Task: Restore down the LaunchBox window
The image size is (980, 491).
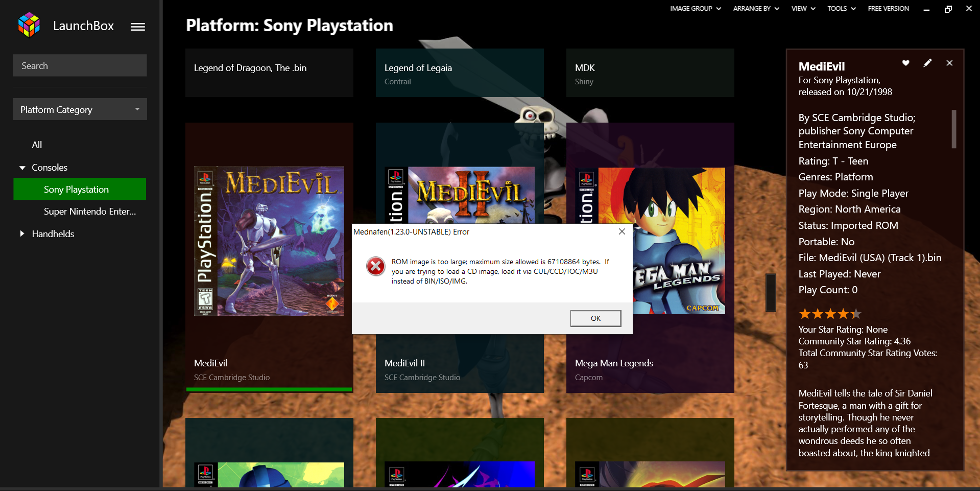Action: coord(948,9)
